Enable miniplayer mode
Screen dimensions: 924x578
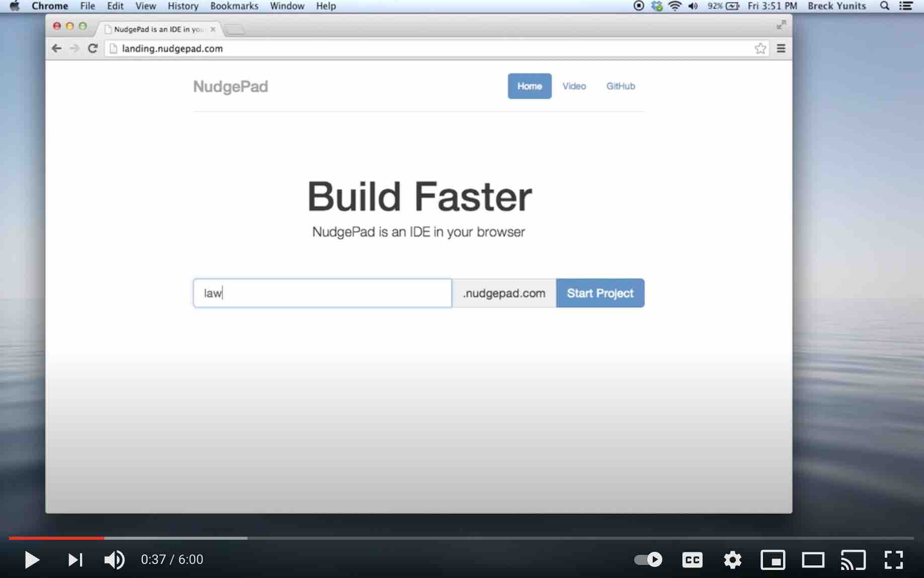point(773,559)
